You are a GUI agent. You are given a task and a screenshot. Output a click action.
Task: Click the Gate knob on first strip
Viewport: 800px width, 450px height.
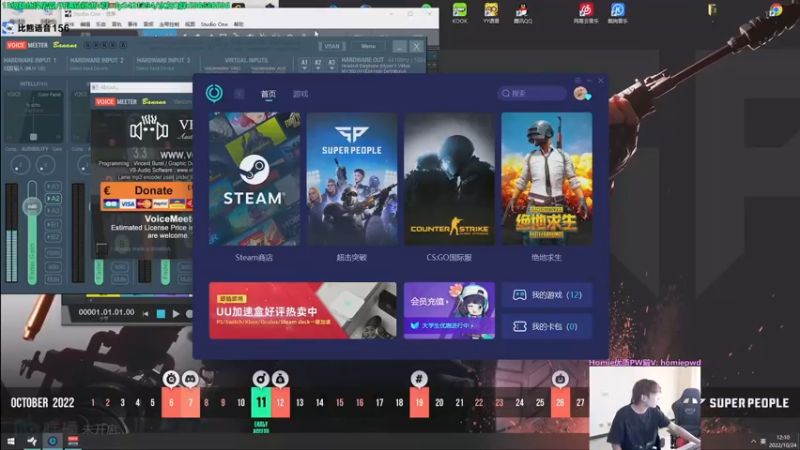(45, 165)
